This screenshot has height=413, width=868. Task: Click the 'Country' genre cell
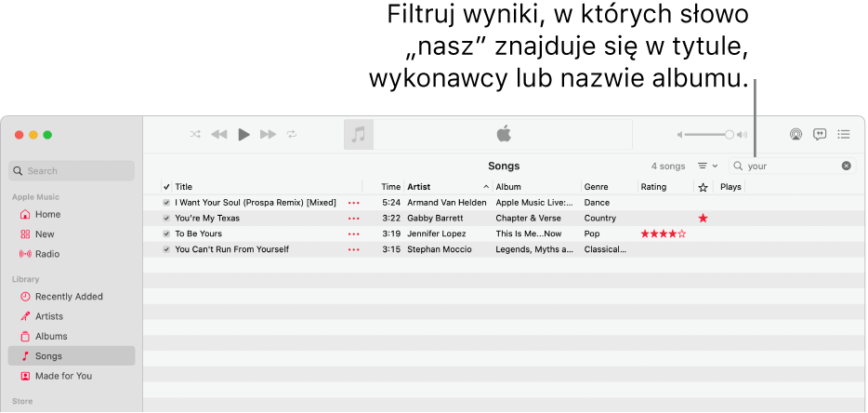[600, 219]
